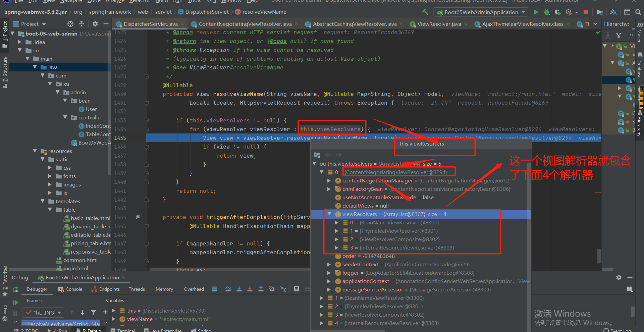Click Drop Frame icon in debugger toolbar
The image size is (644, 332).
(272, 289)
